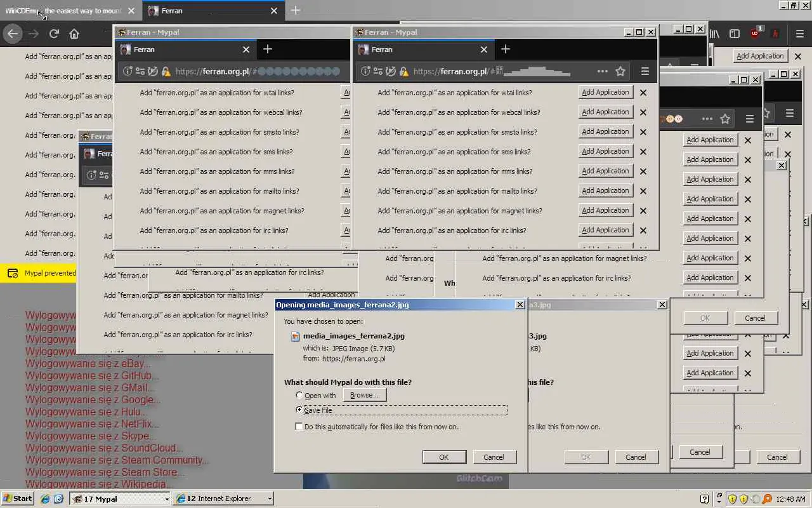Click 'Wylogowywanie się z Hulu...' text

(x=86, y=412)
